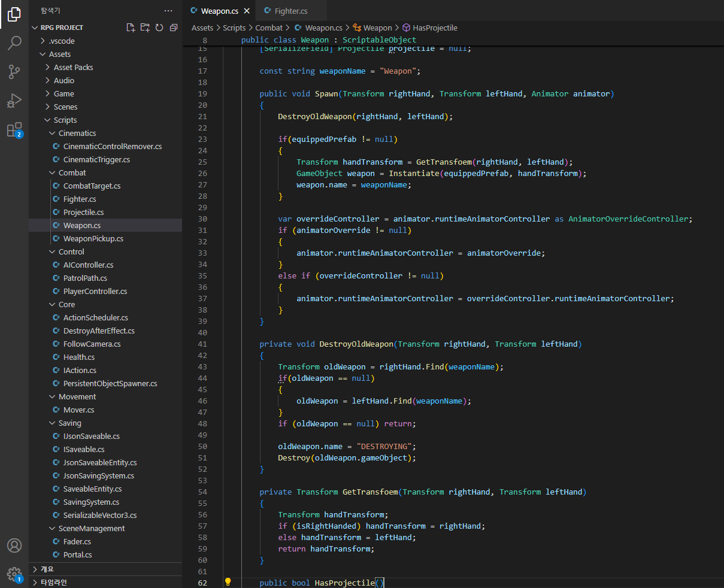This screenshot has height=588, width=724.
Task: Expand the 개요 outline section
Action: tap(47, 569)
